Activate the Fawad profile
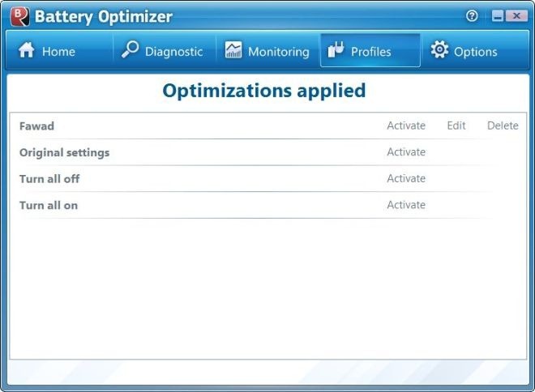This screenshot has height=392, width=535. click(406, 126)
